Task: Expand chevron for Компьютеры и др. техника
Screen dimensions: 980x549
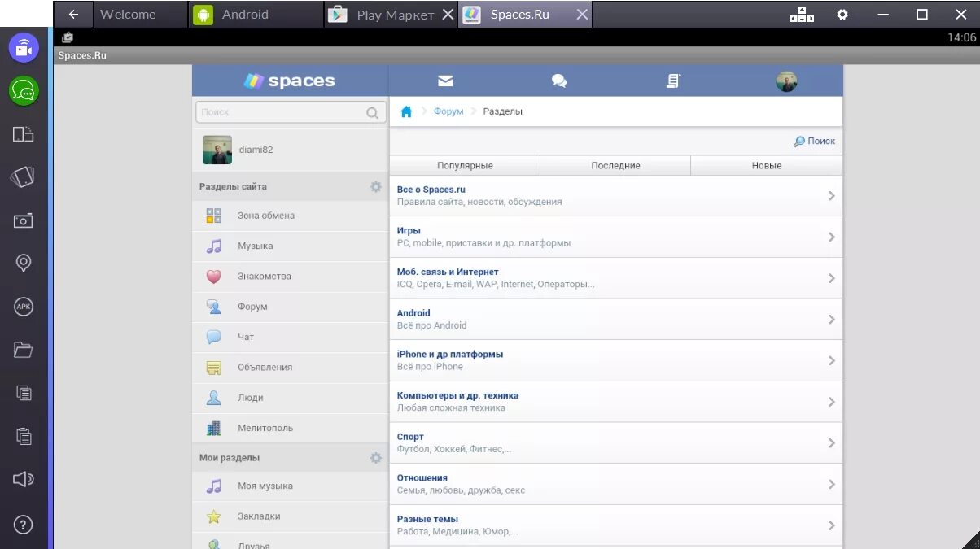Action: [x=831, y=402]
